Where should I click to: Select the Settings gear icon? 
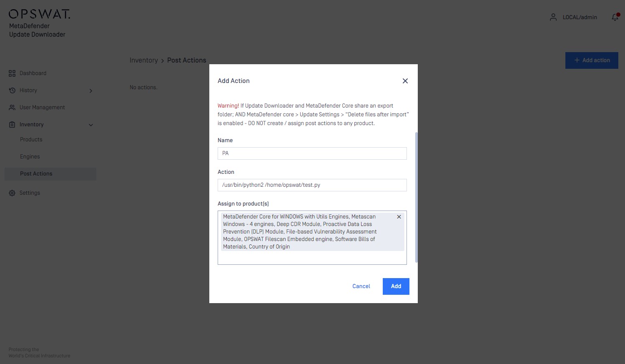(12, 193)
